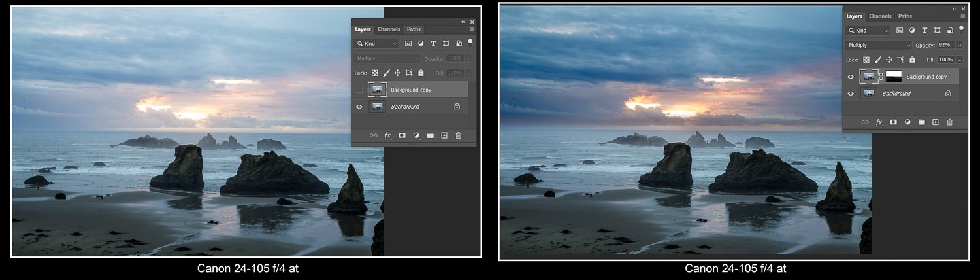The height and width of the screenshot is (280, 980).
Task: Select Background layer thumbnail in right image
Action: click(x=868, y=94)
